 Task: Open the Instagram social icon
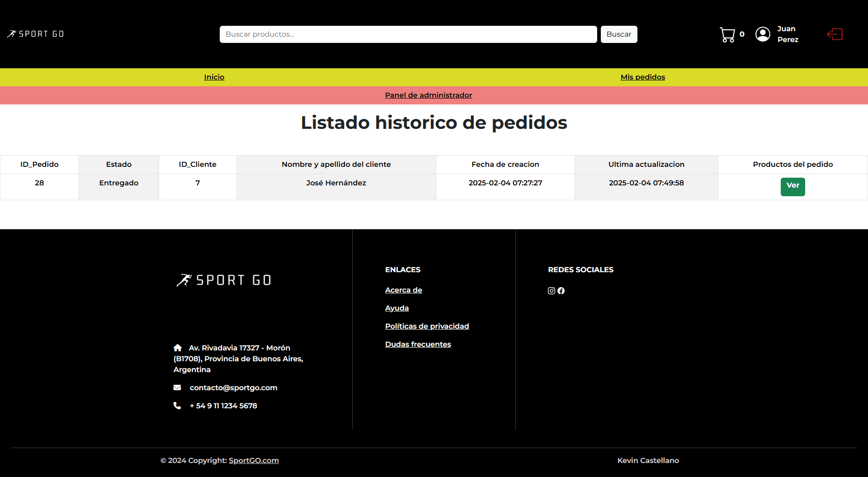(551, 291)
